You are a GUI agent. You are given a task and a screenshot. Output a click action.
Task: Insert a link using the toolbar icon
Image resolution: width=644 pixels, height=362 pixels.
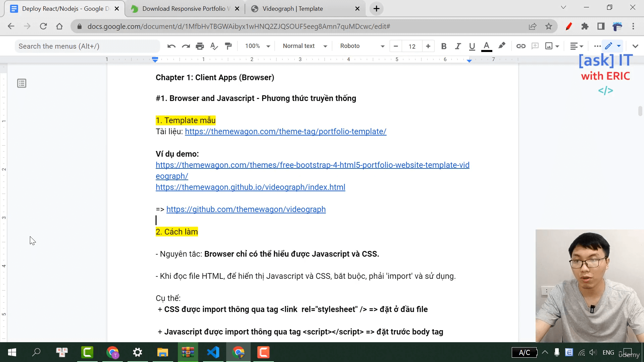pyautogui.click(x=521, y=46)
